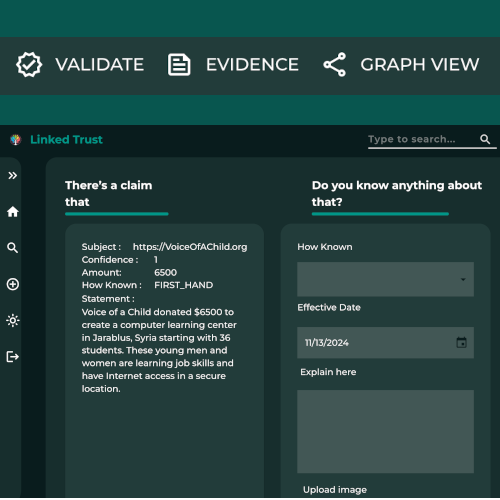Select the VALIDATE tab label
The width and height of the screenshot is (500, 500).
100,65
